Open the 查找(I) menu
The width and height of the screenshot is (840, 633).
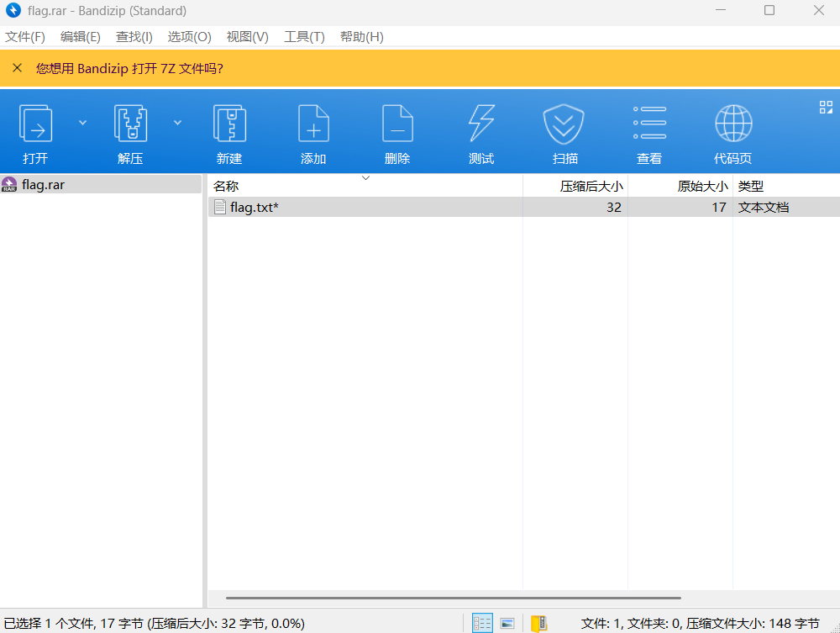134,37
